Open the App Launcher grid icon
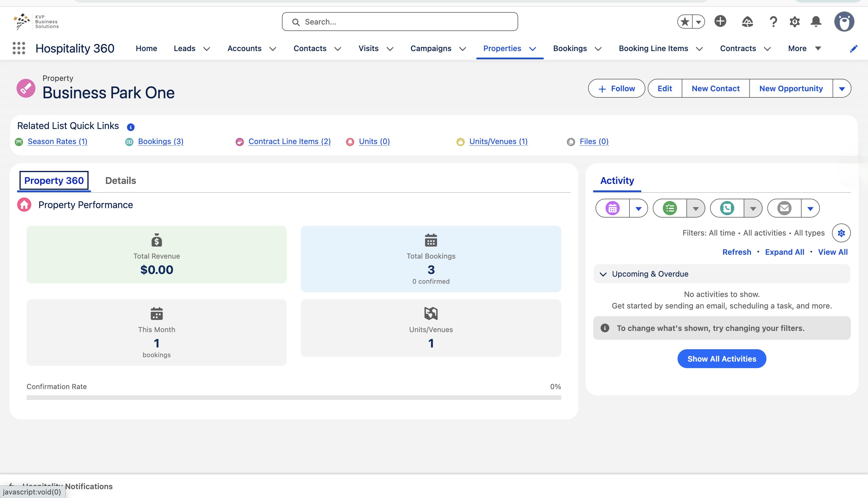 (19, 48)
